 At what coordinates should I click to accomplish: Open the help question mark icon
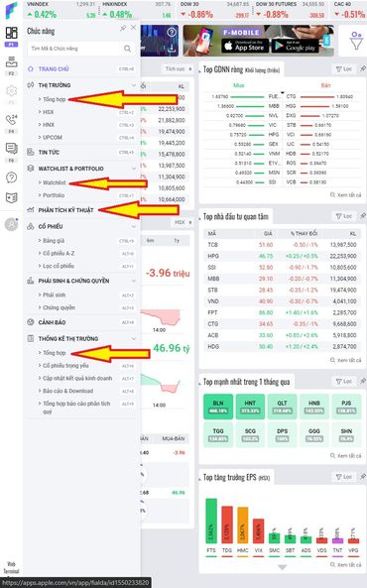pos(11,177)
